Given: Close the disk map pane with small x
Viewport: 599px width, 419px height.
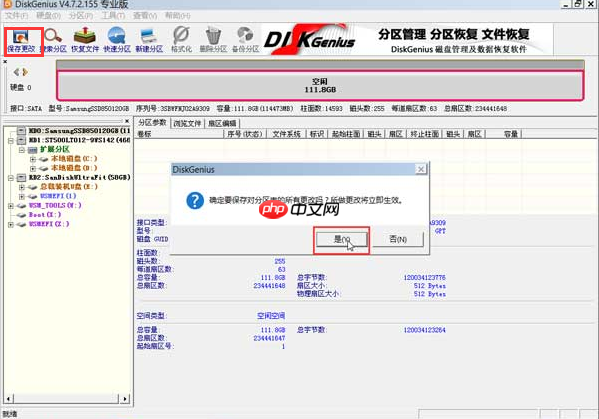Looking at the screenshot, I should coord(5,61).
